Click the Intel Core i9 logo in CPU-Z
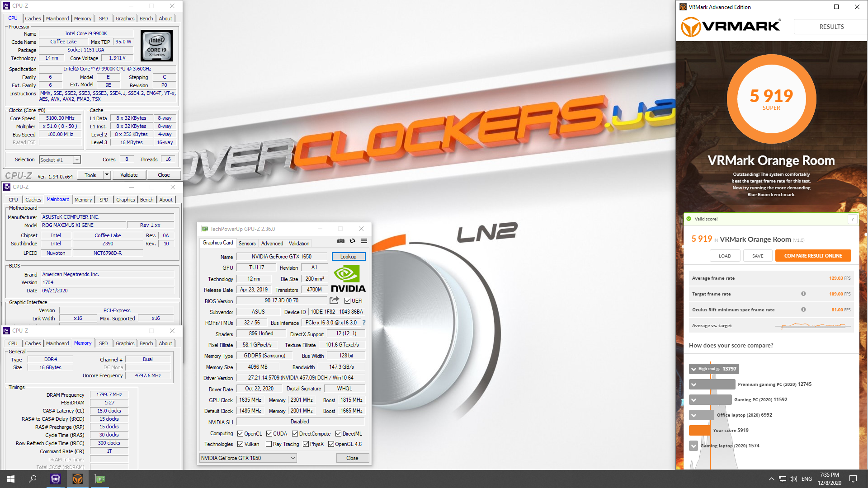Viewport: 868px width, 488px height. [x=156, y=46]
